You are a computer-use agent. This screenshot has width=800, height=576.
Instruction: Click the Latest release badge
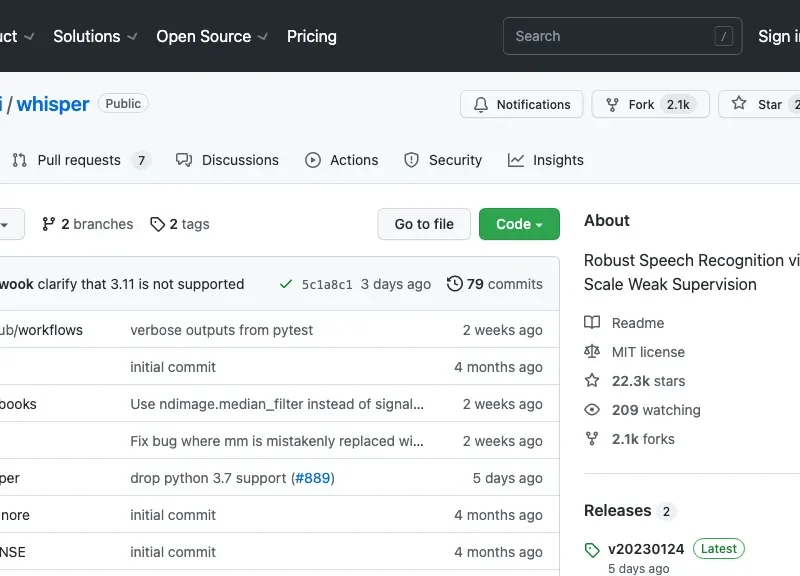click(718, 548)
